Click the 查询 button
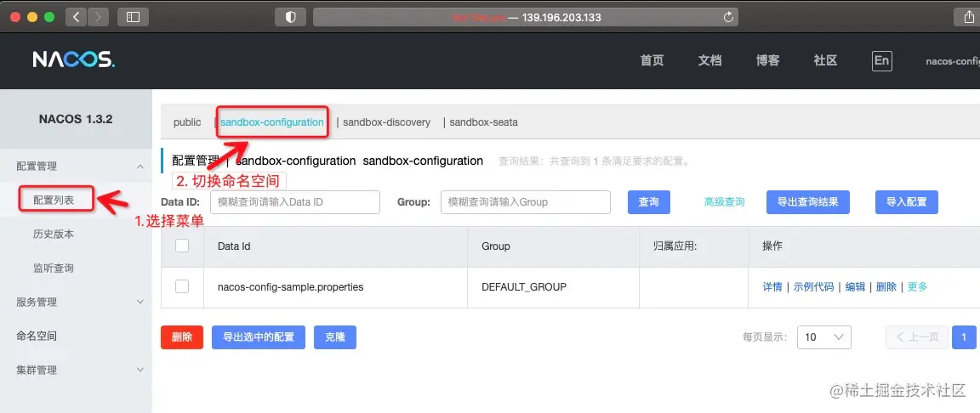Image resolution: width=980 pixels, height=413 pixels. pyautogui.click(x=649, y=202)
